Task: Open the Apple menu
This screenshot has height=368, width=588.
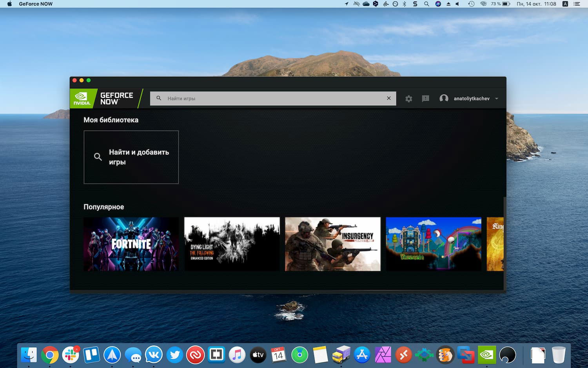Action: click(x=9, y=4)
